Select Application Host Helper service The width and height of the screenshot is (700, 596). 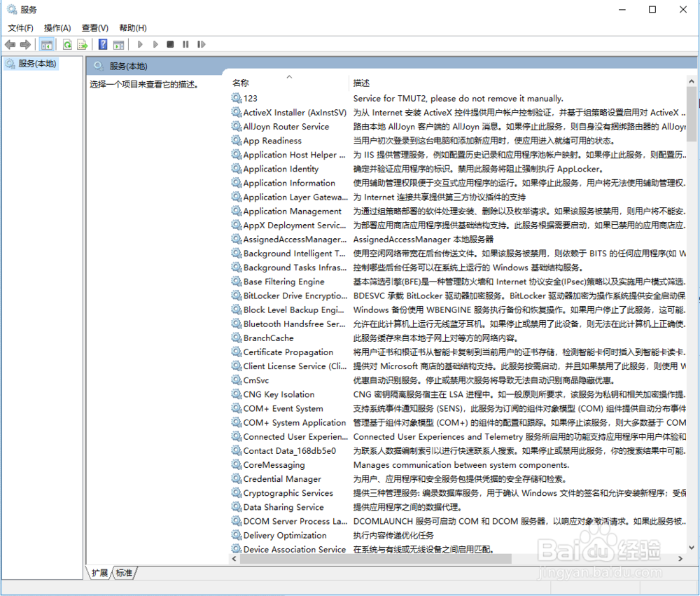(x=458, y=155)
